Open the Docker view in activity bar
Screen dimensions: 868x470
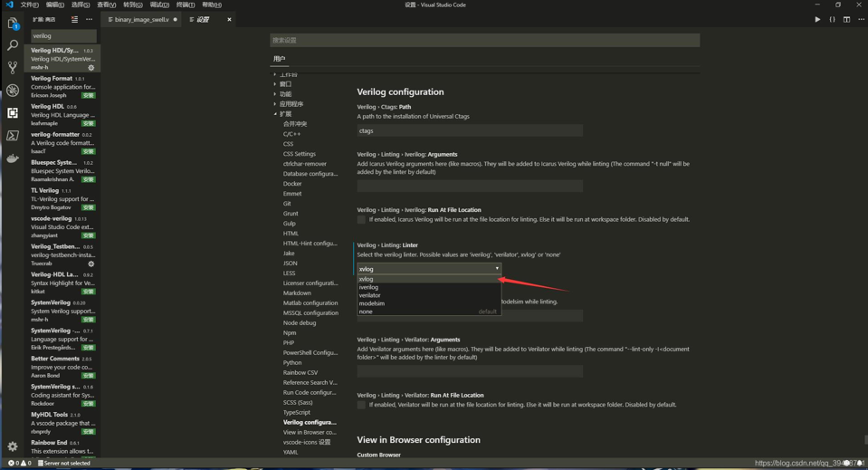point(13,158)
